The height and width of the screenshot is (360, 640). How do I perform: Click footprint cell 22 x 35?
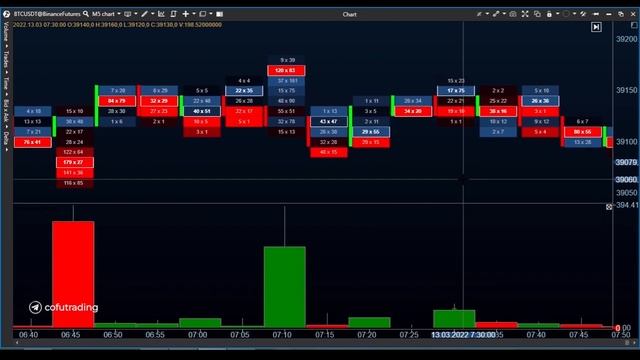(244, 90)
